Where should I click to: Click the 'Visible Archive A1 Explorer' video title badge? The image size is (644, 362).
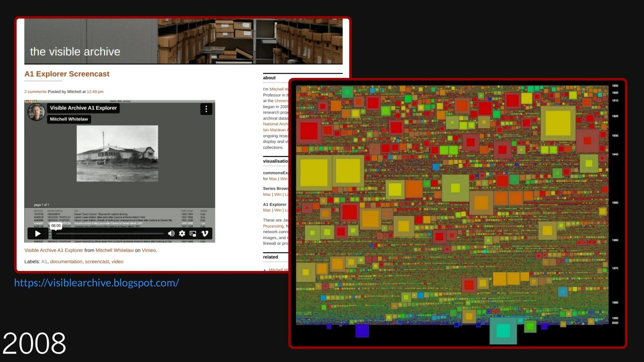coord(83,108)
